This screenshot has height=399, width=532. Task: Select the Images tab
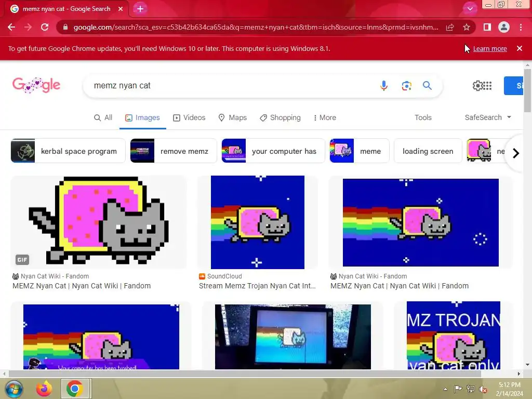click(x=142, y=117)
